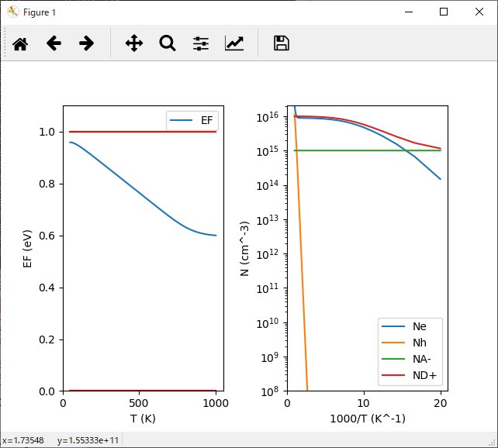Reset the plot to original Home view

click(20, 43)
